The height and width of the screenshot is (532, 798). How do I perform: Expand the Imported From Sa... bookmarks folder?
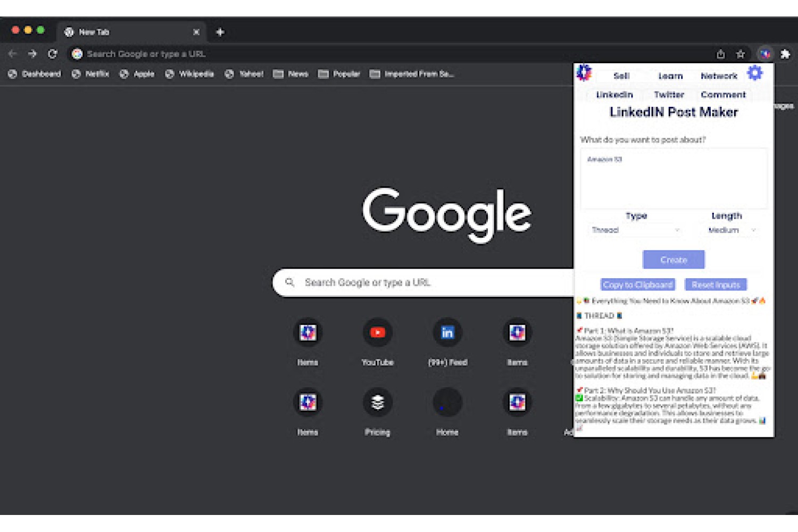(412, 74)
